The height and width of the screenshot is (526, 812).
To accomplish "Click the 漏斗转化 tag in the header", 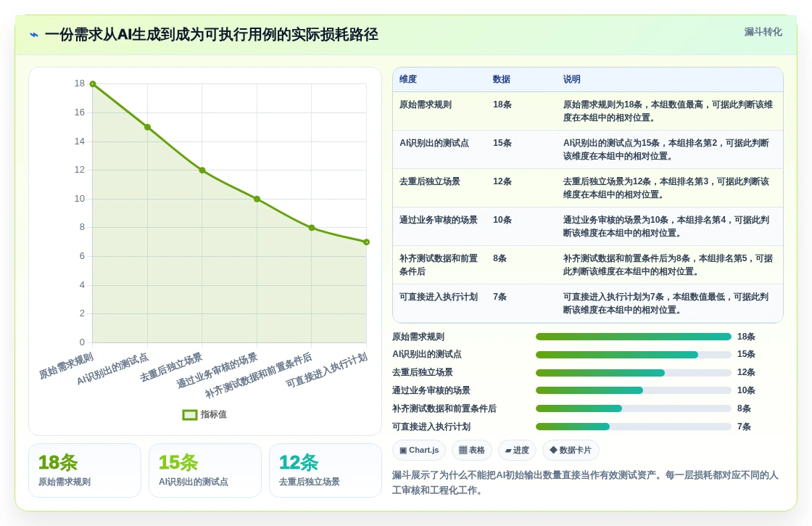I will pyautogui.click(x=763, y=32).
